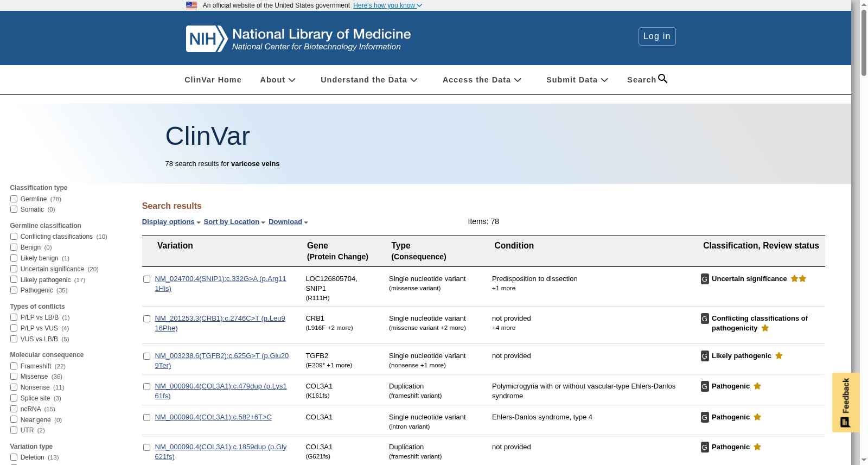Open the Search menu item
868x465 pixels.
pos(647,80)
